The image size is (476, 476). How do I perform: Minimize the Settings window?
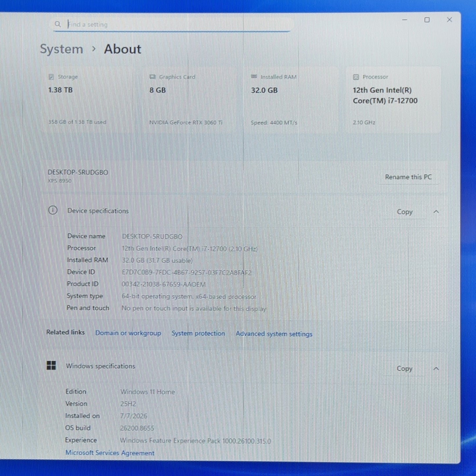coord(405,20)
